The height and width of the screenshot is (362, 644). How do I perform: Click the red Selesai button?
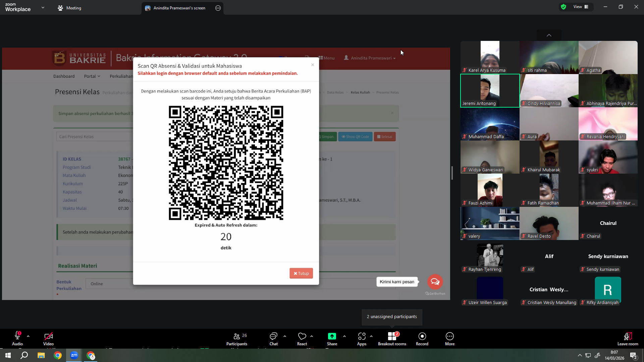click(385, 136)
